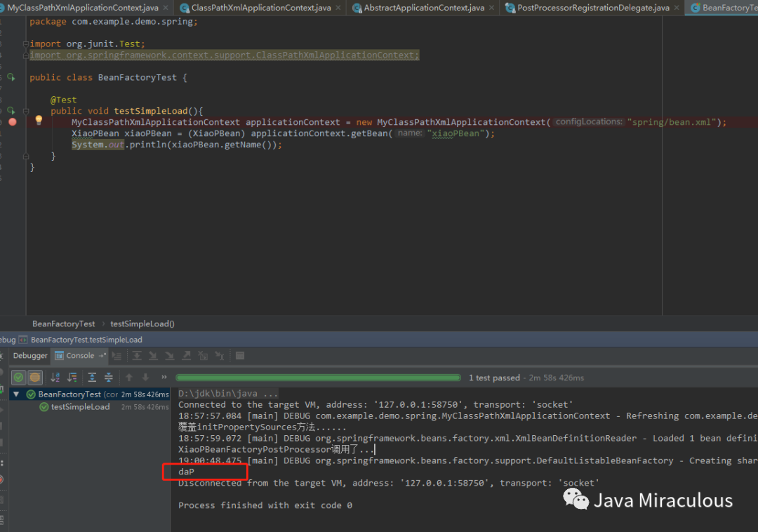Click the configLocations parameter hint
758x532 pixels.
tap(589, 121)
